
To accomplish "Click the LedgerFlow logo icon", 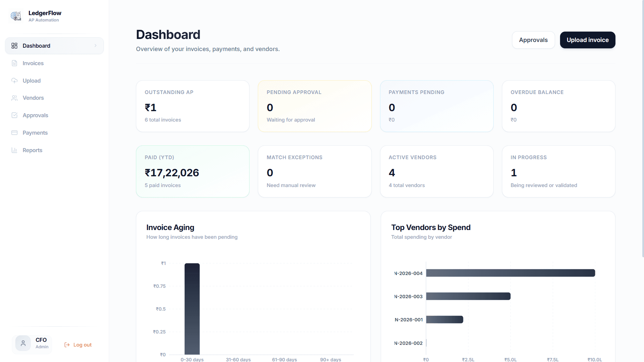I will coord(16,16).
